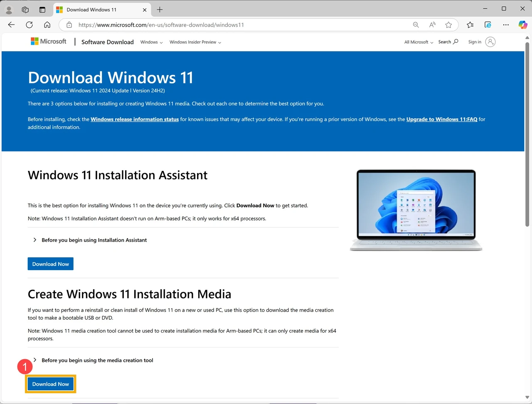The height and width of the screenshot is (404, 532).
Task: Open the Favorites list icon
Action: (x=470, y=25)
